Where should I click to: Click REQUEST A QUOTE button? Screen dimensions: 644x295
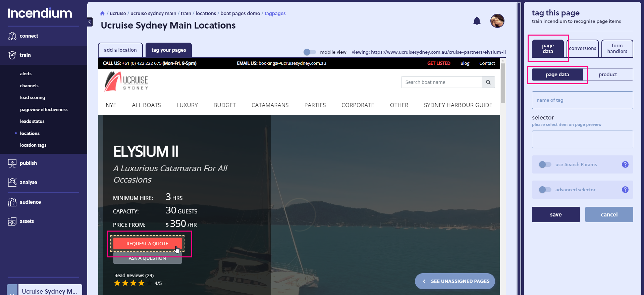(x=147, y=244)
